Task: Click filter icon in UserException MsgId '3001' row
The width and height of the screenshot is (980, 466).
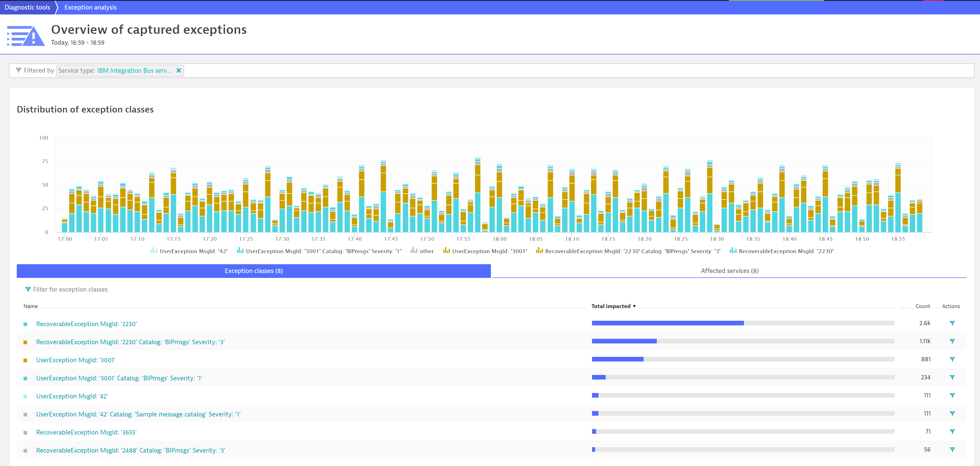Action: (952, 359)
